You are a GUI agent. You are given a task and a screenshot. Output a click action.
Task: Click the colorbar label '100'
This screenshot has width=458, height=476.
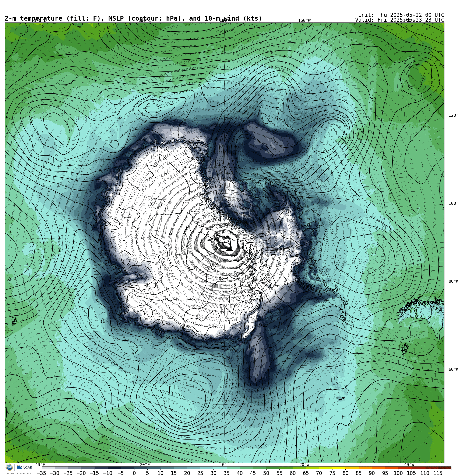[x=398, y=473]
